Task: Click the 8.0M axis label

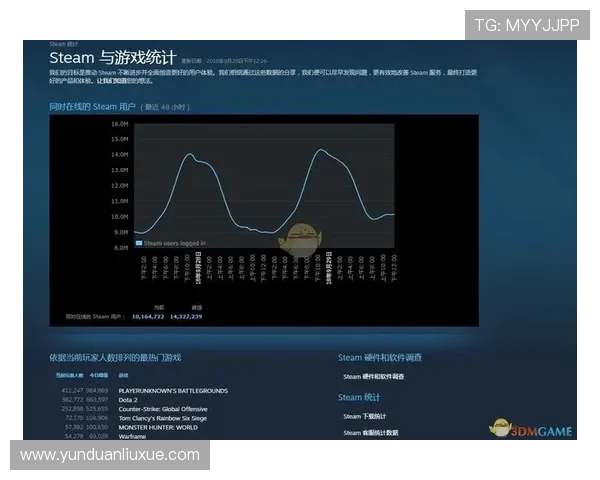Action: pos(121,248)
